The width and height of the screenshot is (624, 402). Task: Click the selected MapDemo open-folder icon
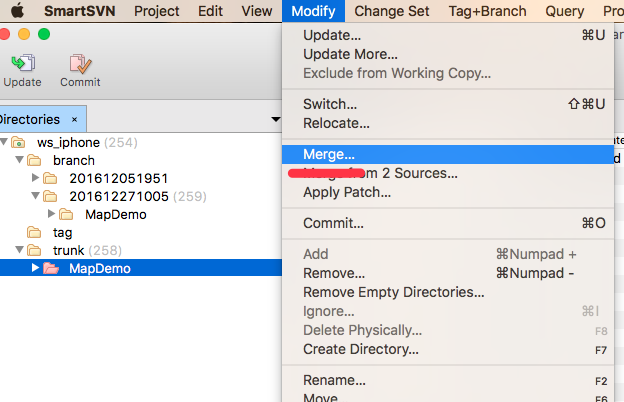51,268
